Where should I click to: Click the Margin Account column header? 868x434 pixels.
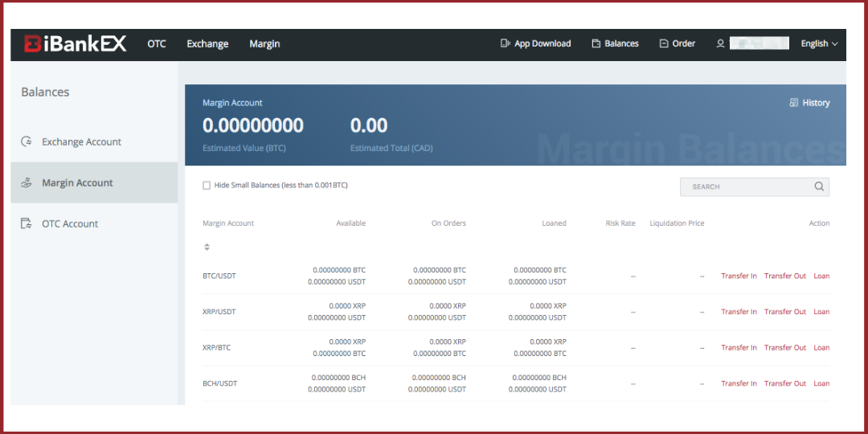point(228,223)
